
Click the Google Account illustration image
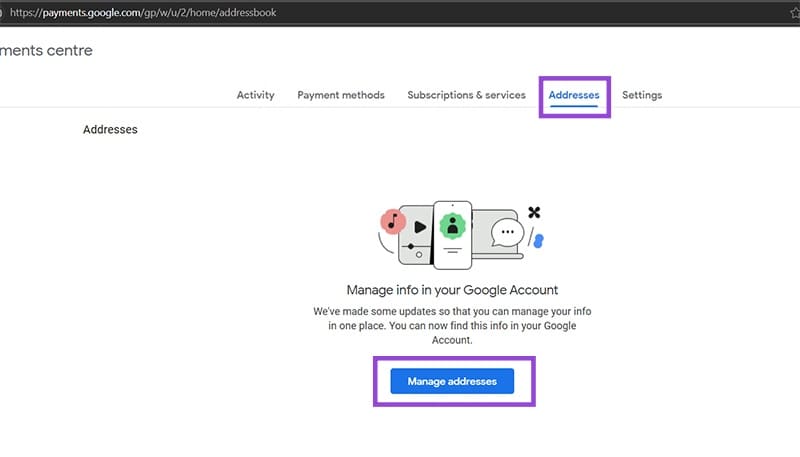tap(461, 235)
